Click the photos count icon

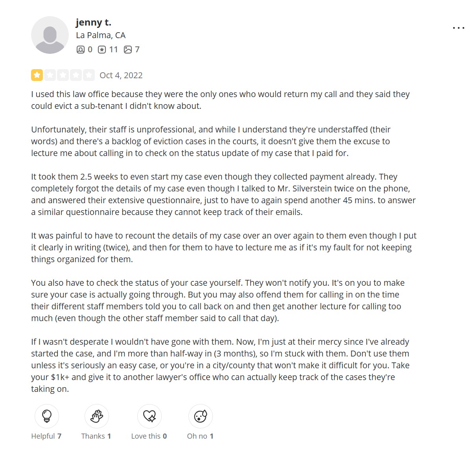pos(128,50)
